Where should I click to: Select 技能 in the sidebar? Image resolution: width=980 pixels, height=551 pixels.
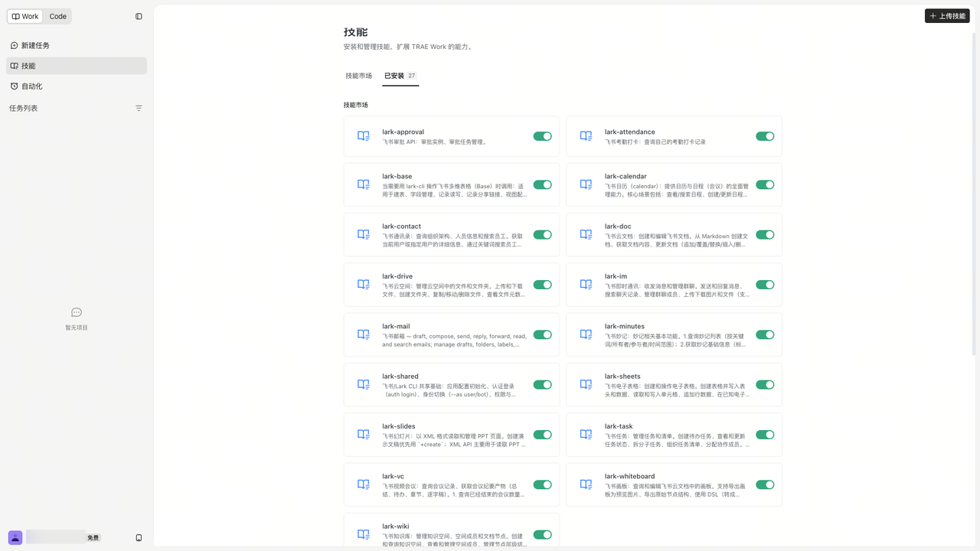(x=77, y=66)
